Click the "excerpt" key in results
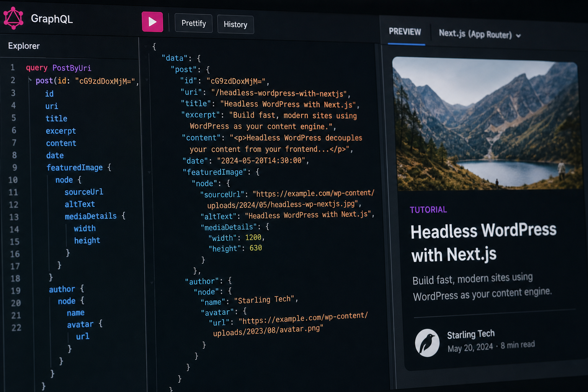The height and width of the screenshot is (392, 588). 201,115
